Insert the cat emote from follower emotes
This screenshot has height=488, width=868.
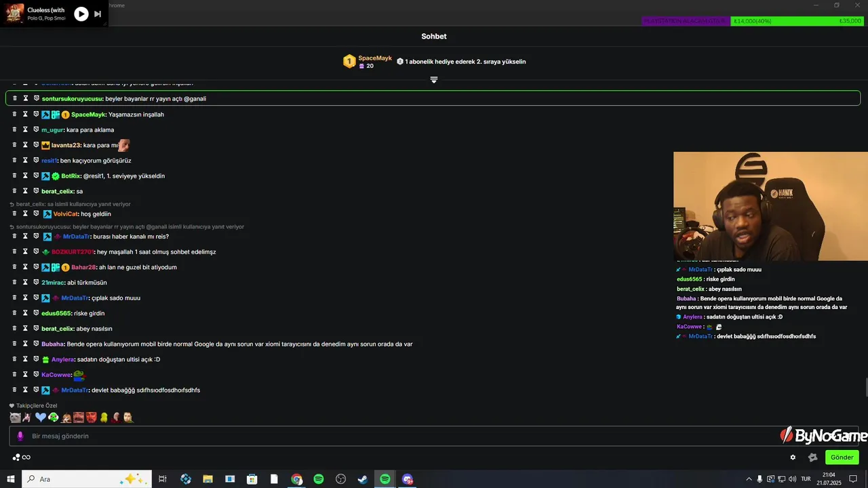click(15, 418)
